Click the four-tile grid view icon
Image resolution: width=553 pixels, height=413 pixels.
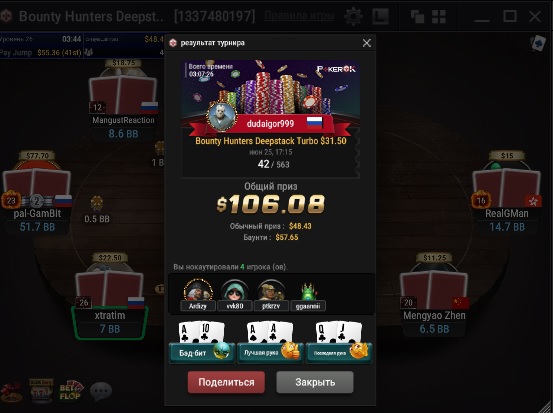click(439, 16)
